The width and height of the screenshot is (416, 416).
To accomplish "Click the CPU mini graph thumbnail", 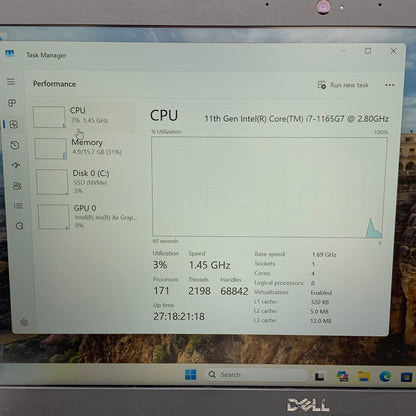I will pyautogui.click(x=49, y=117).
